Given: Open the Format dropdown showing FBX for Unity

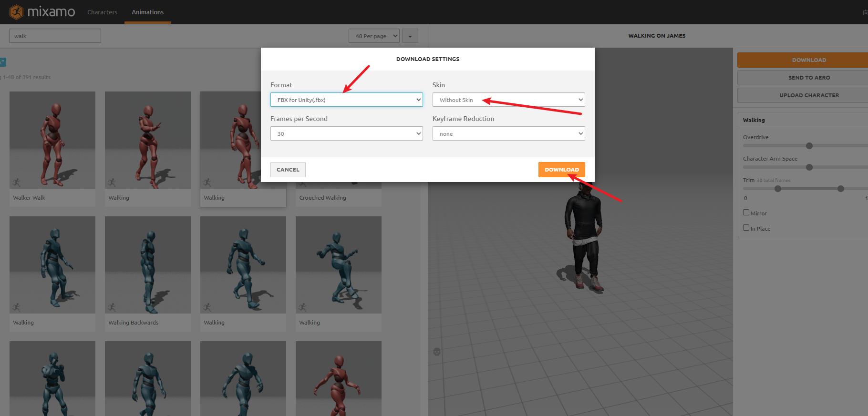Looking at the screenshot, I should point(347,100).
